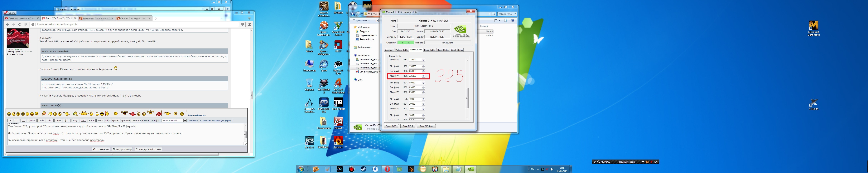Click the URL BBCode button
The width and height of the screenshot is (868, 173).
coord(83,120)
